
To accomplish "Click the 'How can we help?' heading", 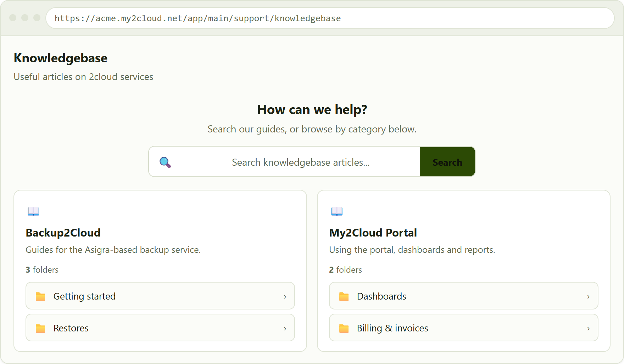I will pyautogui.click(x=312, y=110).
